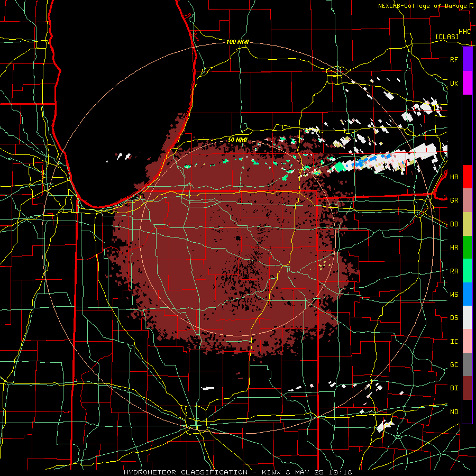Click the BI legend label
This screenshot has height=476, width=476.
[x=454, y=388]
